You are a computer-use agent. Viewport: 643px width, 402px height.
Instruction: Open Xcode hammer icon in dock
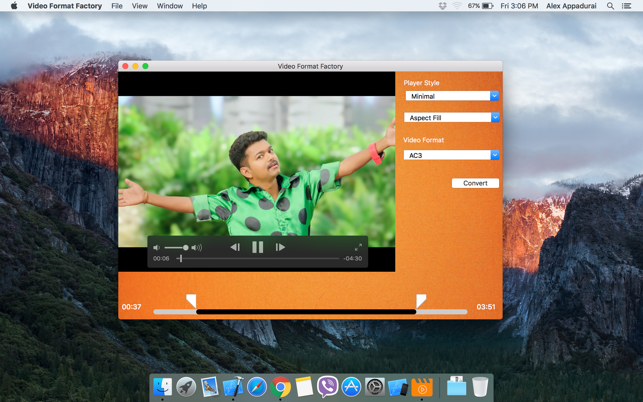pos(233,387)
